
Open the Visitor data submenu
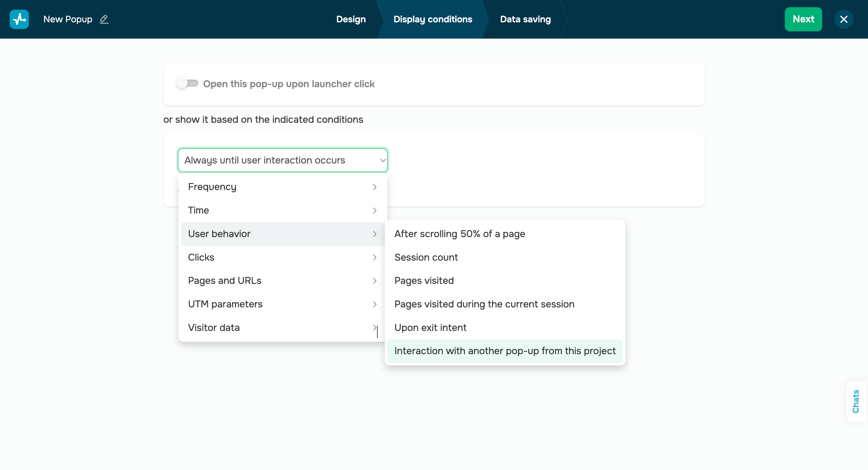(x=282, y=328)
